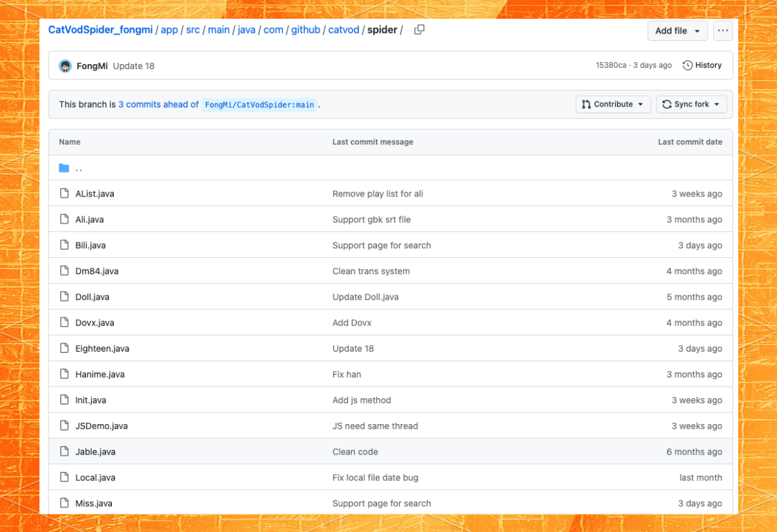This screenshot has width=777, height=532.
Task: Open Dm84.java file
Action: tap(97, 271)
